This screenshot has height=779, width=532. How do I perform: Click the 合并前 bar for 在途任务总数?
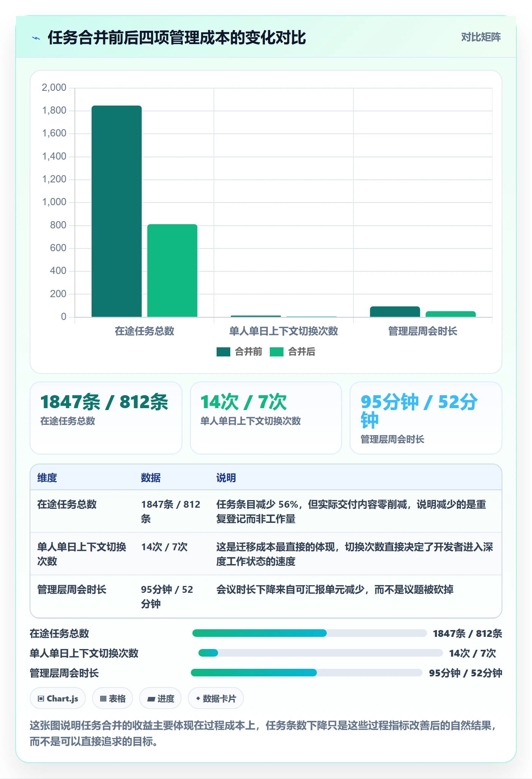117,211
